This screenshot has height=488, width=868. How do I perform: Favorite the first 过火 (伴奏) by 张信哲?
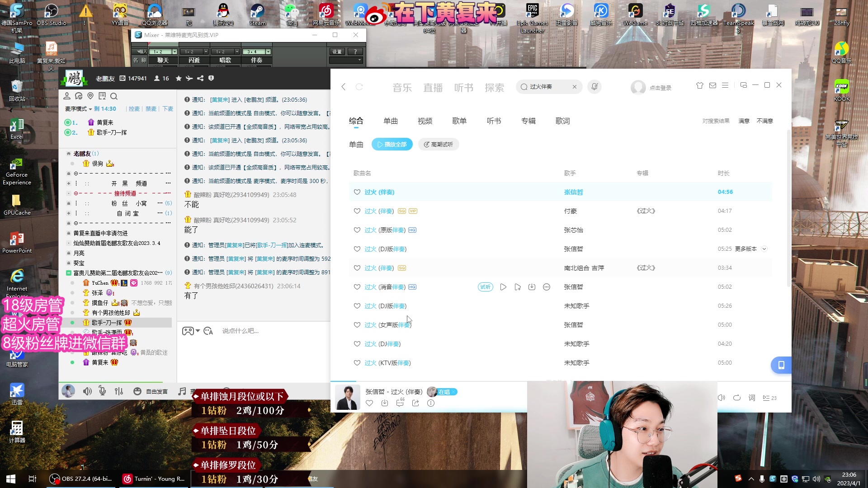pos(357,192)
